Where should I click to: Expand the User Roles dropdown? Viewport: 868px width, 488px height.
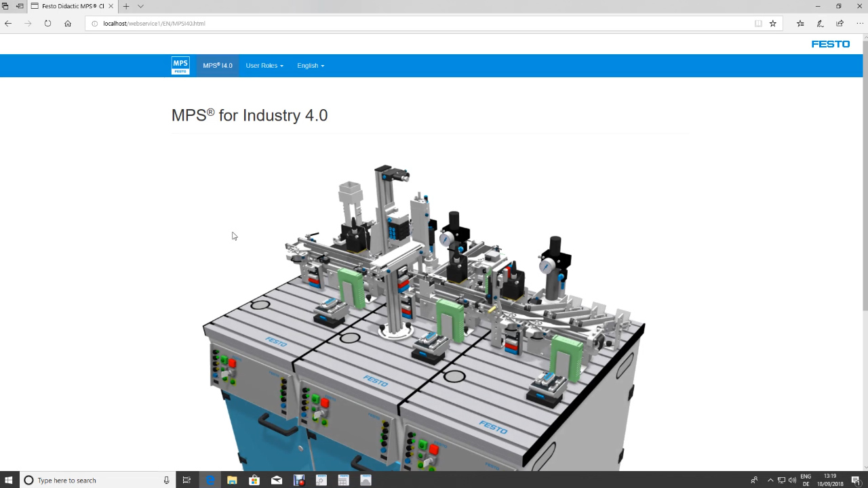pos(264,66)
